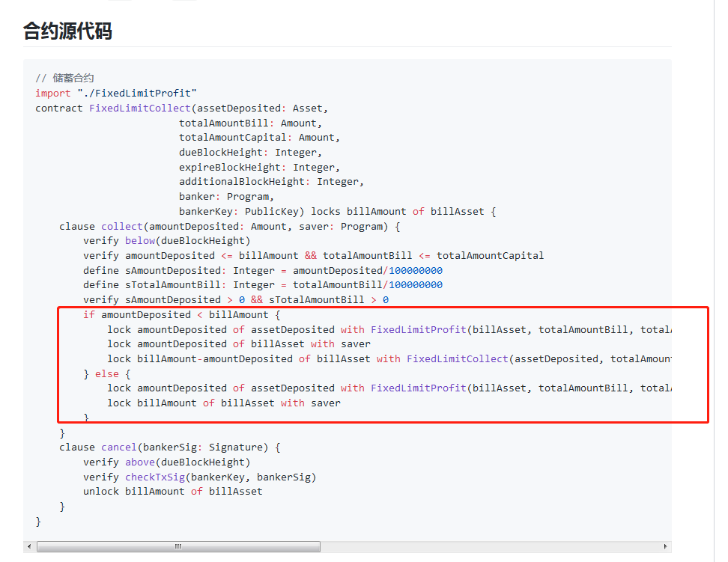
Task: Click the line dueBlockHeight: Integer,
Action: pos(251,152)
